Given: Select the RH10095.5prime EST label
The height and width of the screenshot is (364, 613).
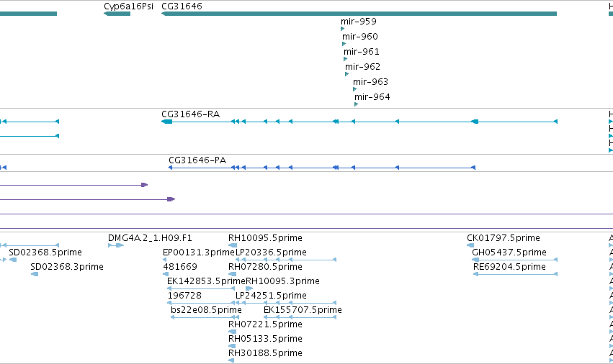Looking at the screenshot, I should click(265, 238).
